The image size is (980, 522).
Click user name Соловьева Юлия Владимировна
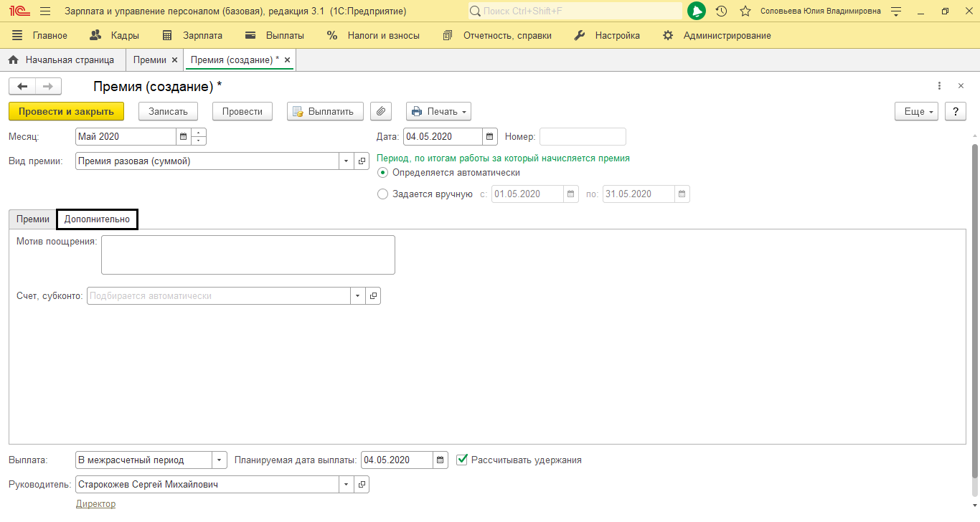(x=820, y=11)
